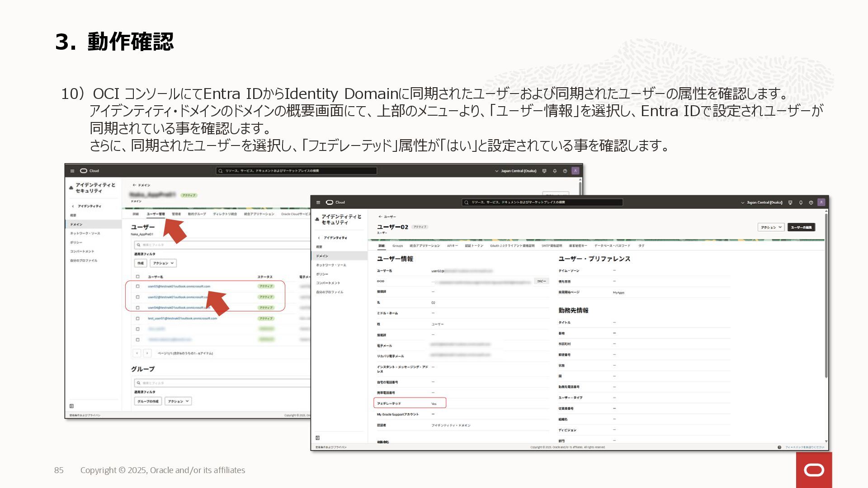Open test_user01@testnak01outlook.onmicrosoft.com link

(182, 319)
